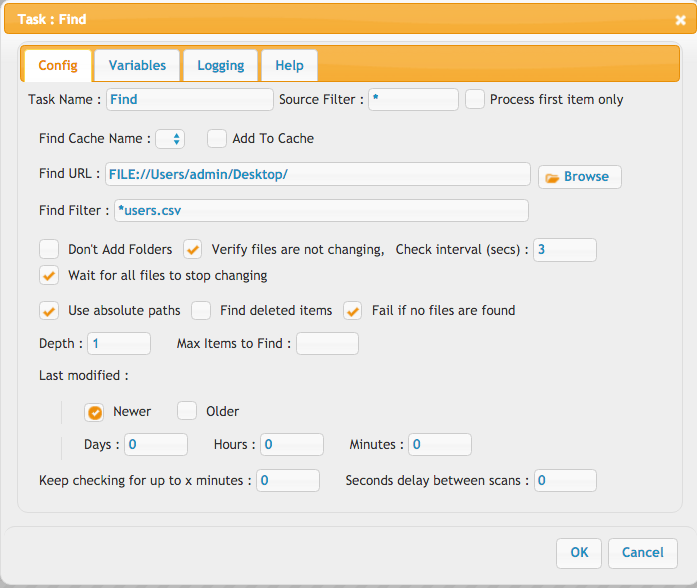Open the Find Cache Name dropdown

coord(170,139)
